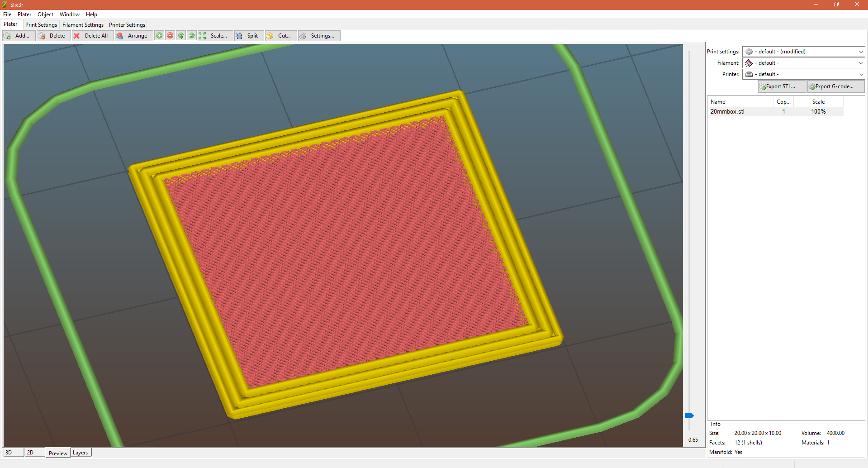Select 20mmbox.stl in object list
Image resolution: width=868 pixels, height=468 pixels.
click(775, 111)
